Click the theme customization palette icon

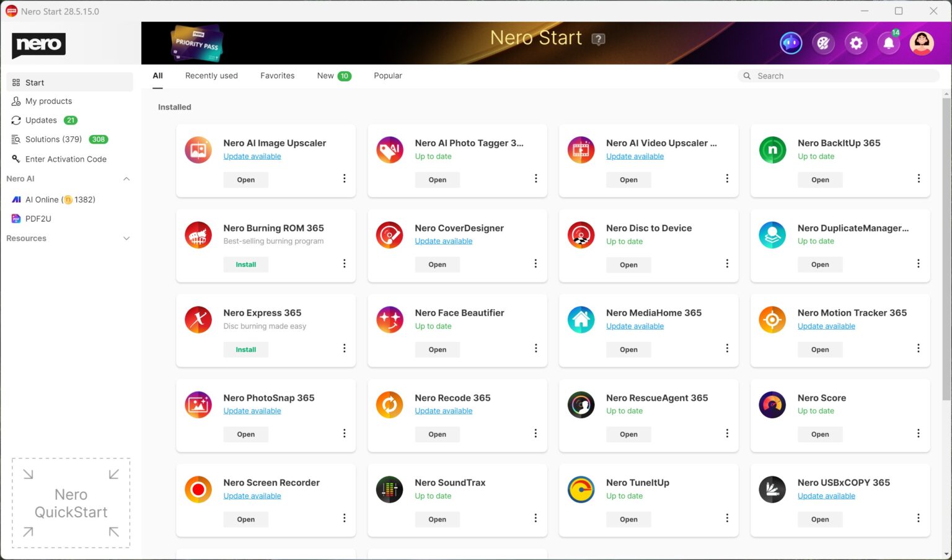823,43
